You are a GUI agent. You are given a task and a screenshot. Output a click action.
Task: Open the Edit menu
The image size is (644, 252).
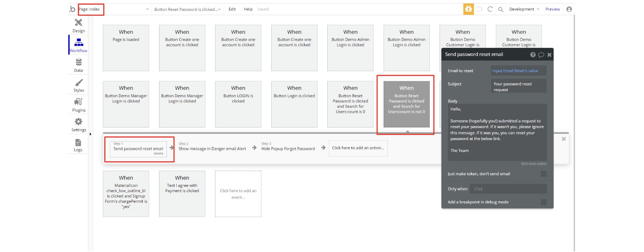tap(232, 9)
